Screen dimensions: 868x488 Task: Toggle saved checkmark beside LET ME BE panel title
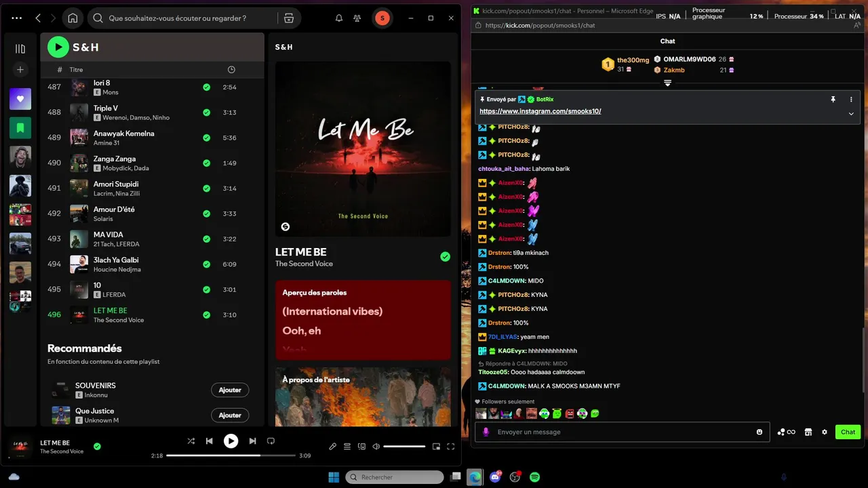tap(445, 257)
